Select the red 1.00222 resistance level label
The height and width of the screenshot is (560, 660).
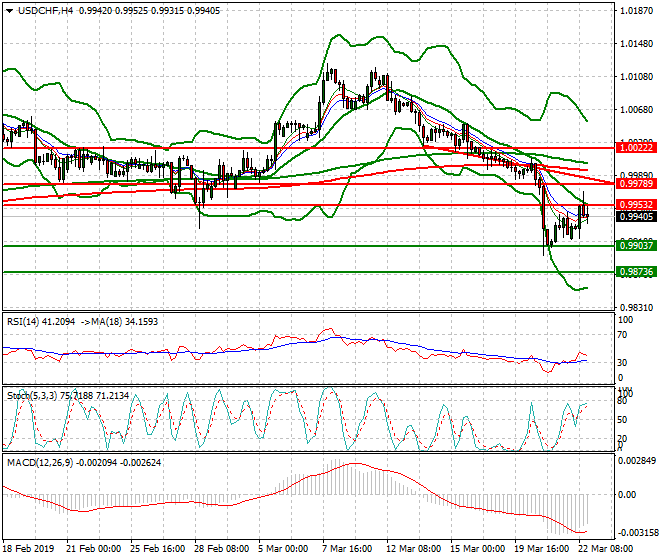(636, 147)
